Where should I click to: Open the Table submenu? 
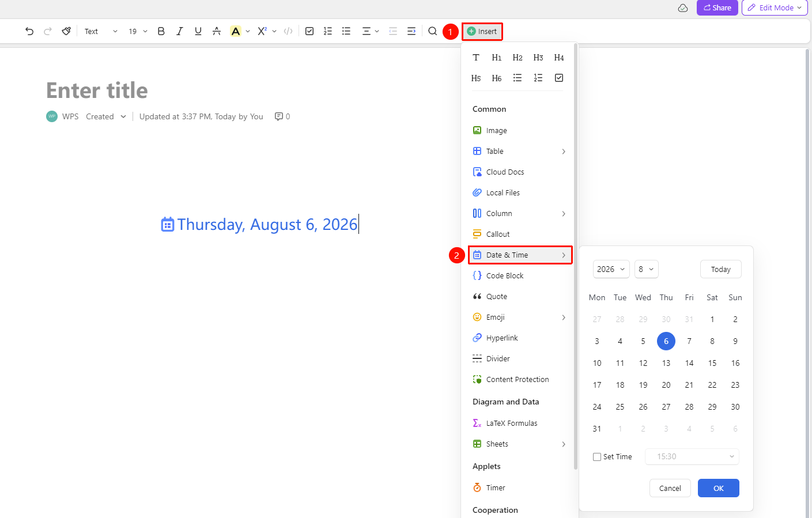520,152
